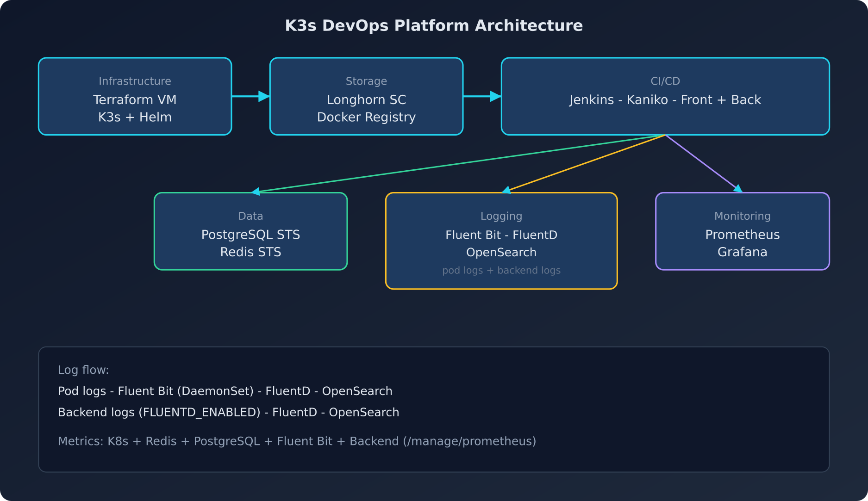Screen dimensions: 868x501
Task: Click the "Prometheus" text
Action: coord(743,235)
